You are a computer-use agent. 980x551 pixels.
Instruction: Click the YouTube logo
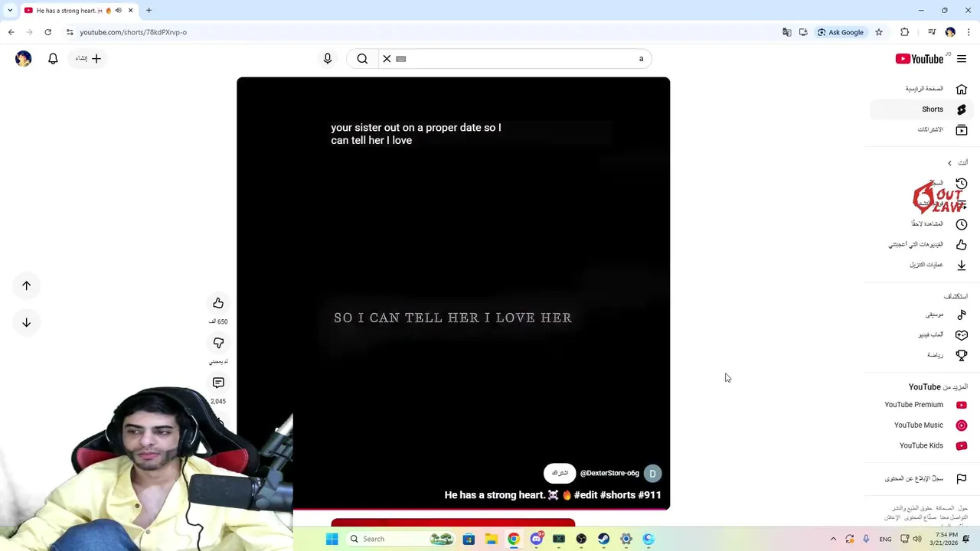point(920,59)
